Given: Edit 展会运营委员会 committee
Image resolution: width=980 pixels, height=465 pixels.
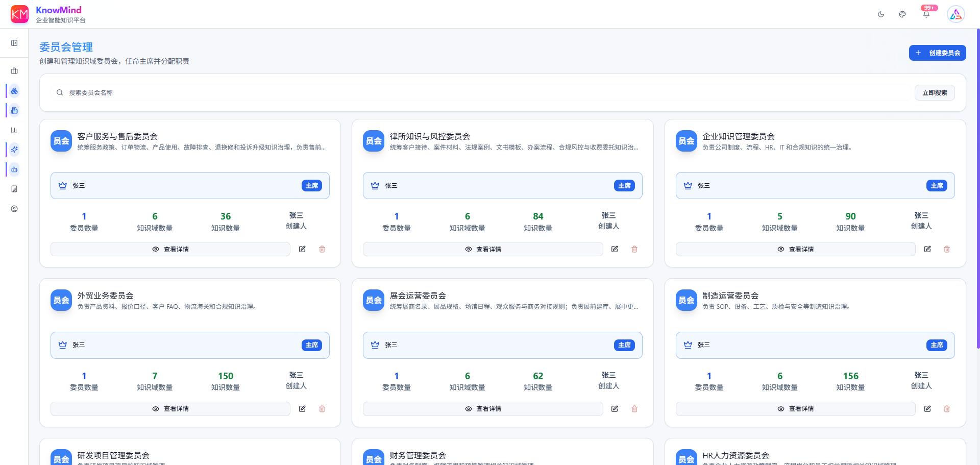Looking at the screenshot, I should pyautogui.click(x=615, y=409).
